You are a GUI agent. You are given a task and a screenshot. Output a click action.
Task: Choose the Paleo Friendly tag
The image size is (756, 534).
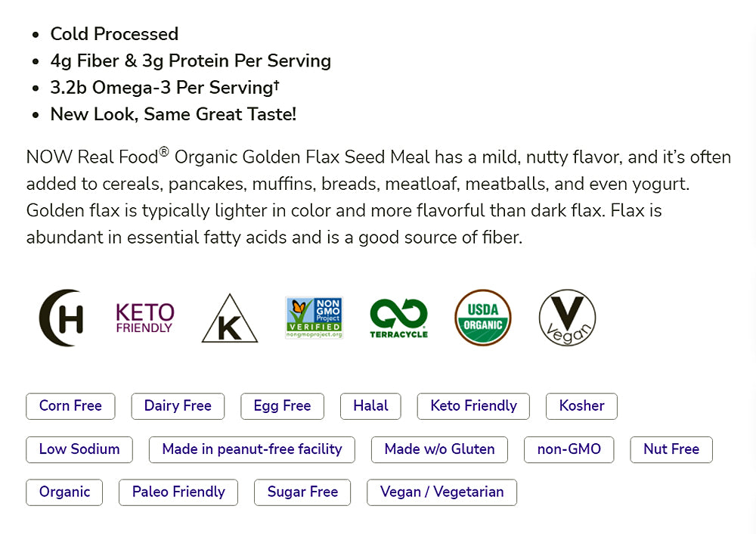[178, 492]
